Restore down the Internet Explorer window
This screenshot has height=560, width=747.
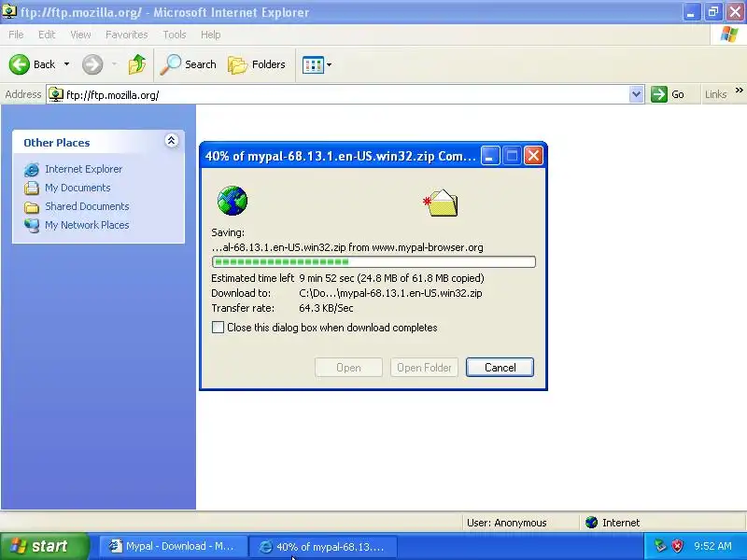pos(712,12)
